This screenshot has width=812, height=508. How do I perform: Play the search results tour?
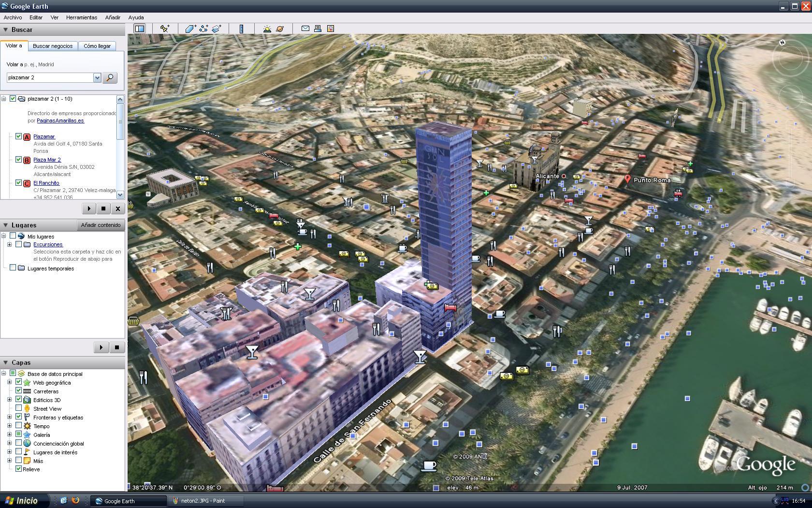tap(89, 209)
